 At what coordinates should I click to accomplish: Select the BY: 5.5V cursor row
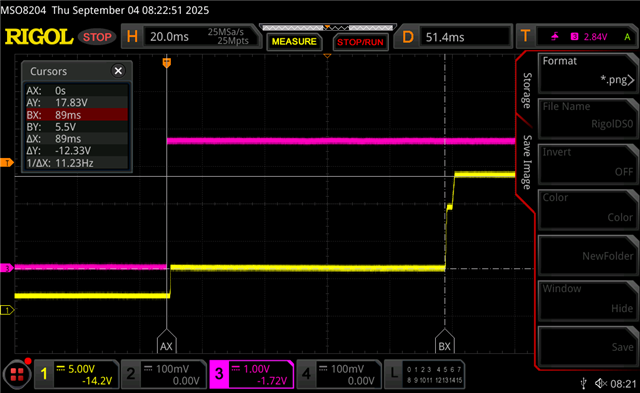(77, 127)
